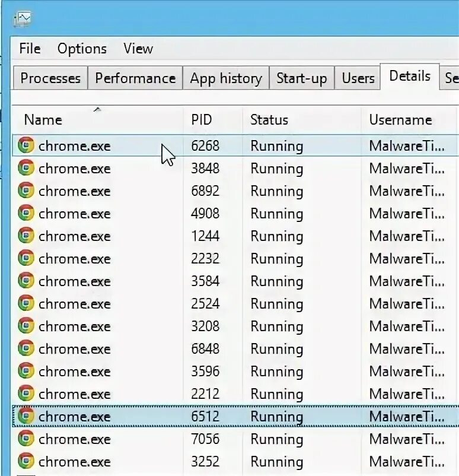The width and height of the screenshot is (459, 476).
Task: Click PID value 2212
Action: coord(205,394)
